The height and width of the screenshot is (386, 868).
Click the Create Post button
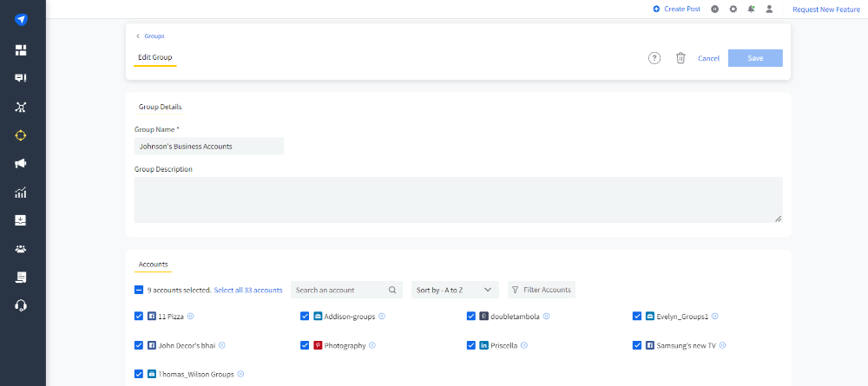click(x=676, y=10)
